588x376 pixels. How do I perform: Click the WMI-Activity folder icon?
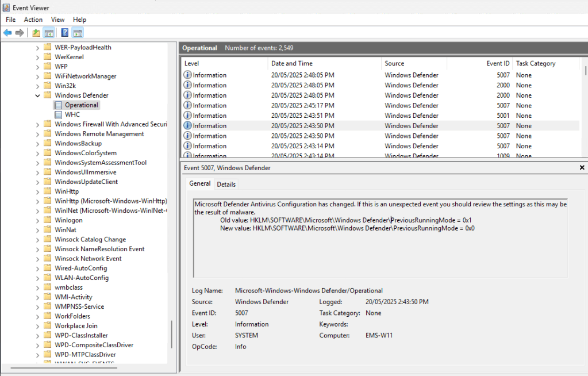click(x=48, y=297)
